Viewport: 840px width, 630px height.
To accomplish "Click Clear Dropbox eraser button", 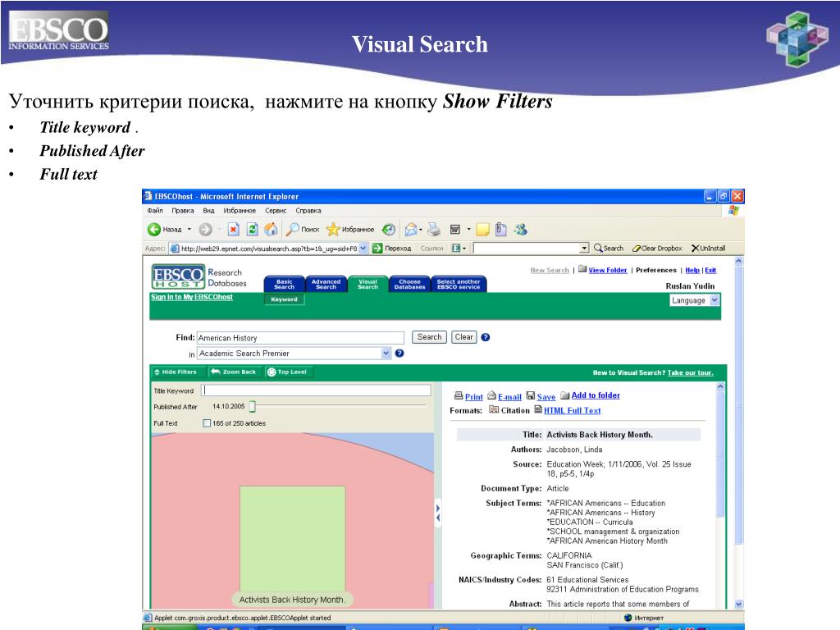I will 657,248.
